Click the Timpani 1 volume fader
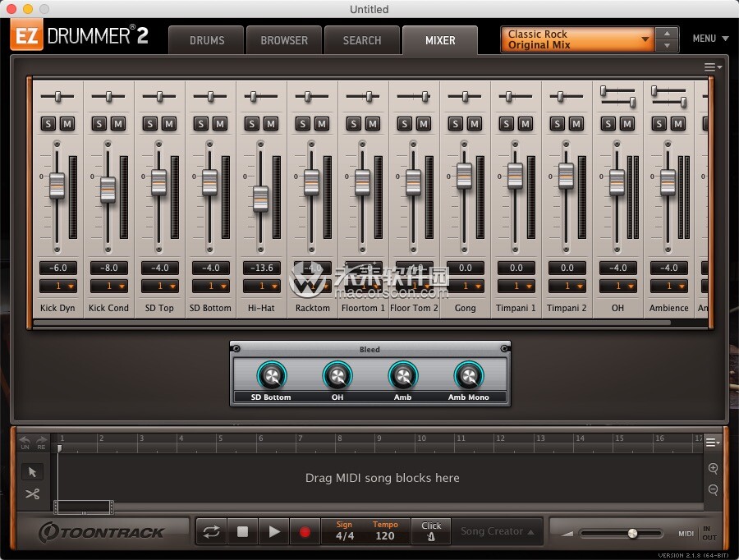 (515, 176)
